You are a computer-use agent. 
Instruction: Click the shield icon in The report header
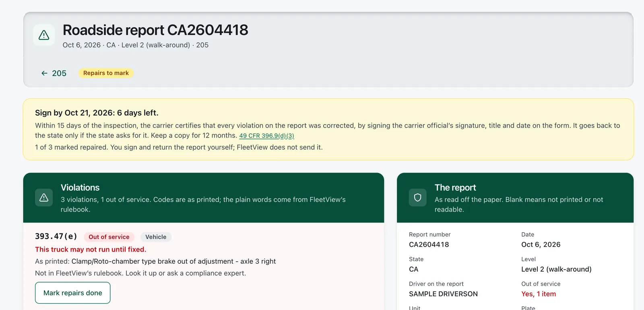pyautogui.click(x=418, y=198)
